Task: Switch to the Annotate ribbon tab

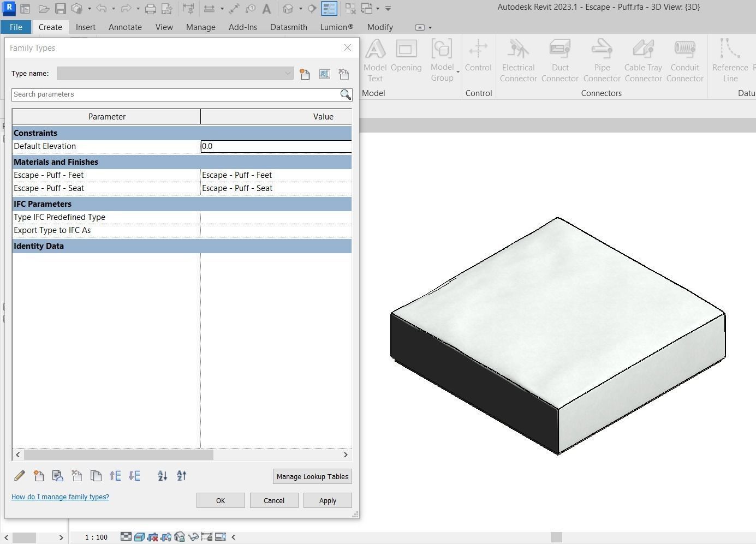Action: [125, 27]
